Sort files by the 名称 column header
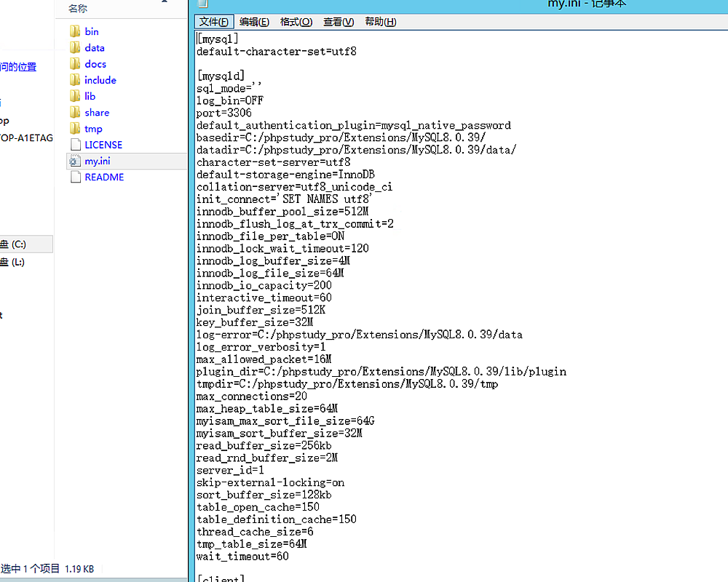 tap(78, 9)
